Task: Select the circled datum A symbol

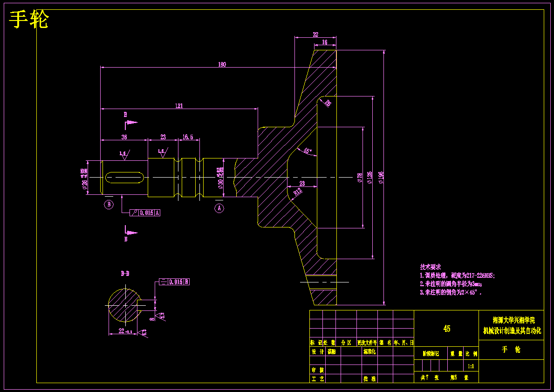Action: 219,208
